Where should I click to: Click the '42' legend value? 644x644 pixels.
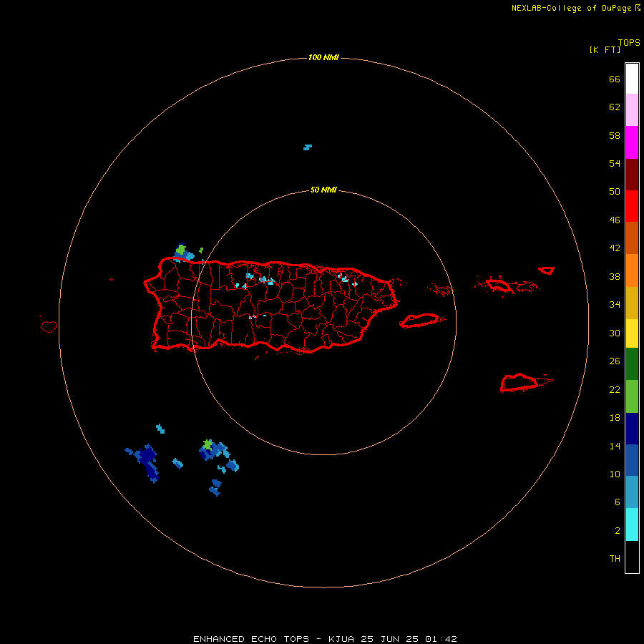(615, 248)
